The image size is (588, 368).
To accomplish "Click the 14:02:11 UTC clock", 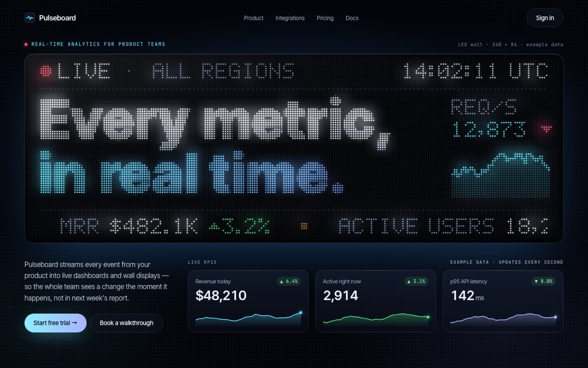I will pos(475,71).
